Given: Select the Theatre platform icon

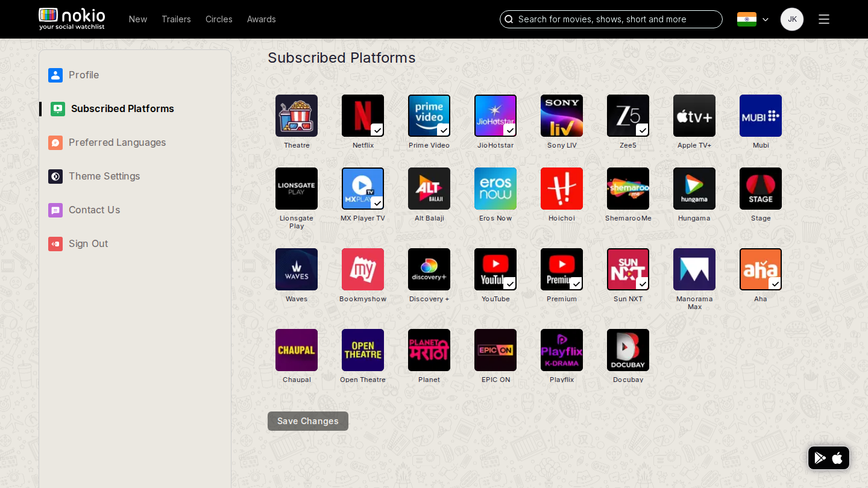Looking at the screenshot, I should pyautogui.click(x=297, y=116).
